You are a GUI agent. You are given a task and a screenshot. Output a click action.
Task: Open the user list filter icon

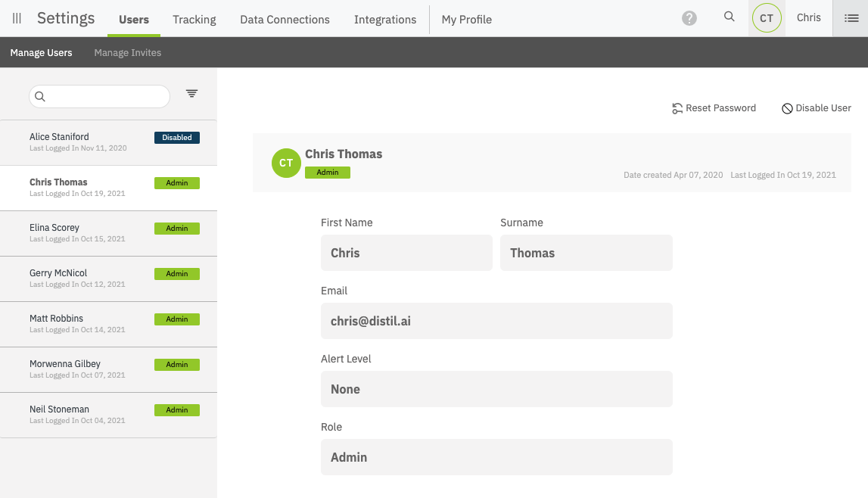pyautogui.click(x=191, y=94)
